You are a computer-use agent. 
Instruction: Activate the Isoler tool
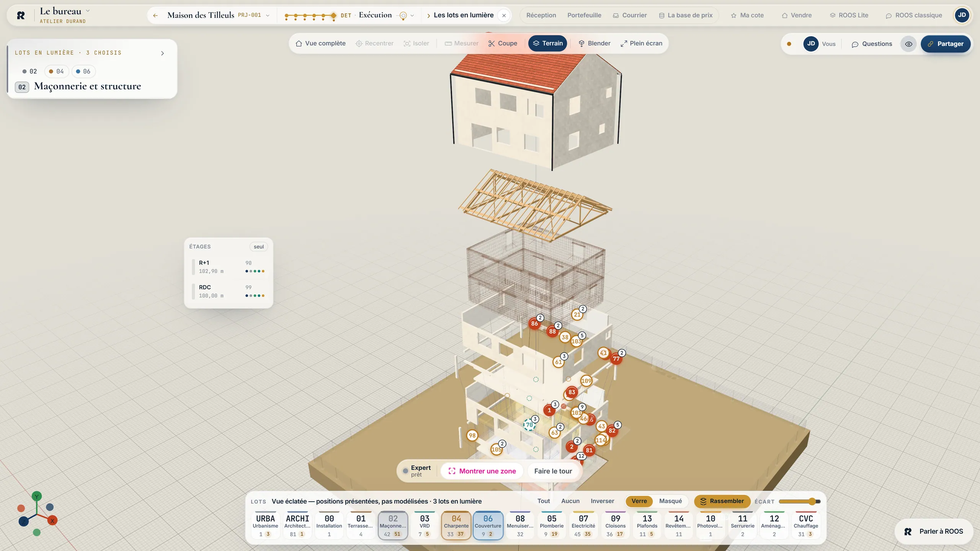click(x=416, y=44)
